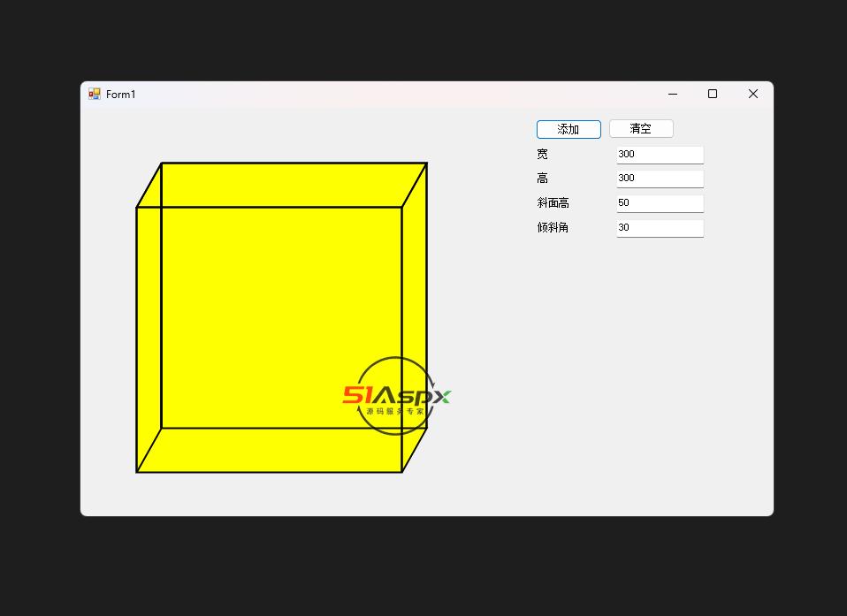Click the Form1 window icon
The height and width of the screenshot is (616, 847).
(95, 95)
